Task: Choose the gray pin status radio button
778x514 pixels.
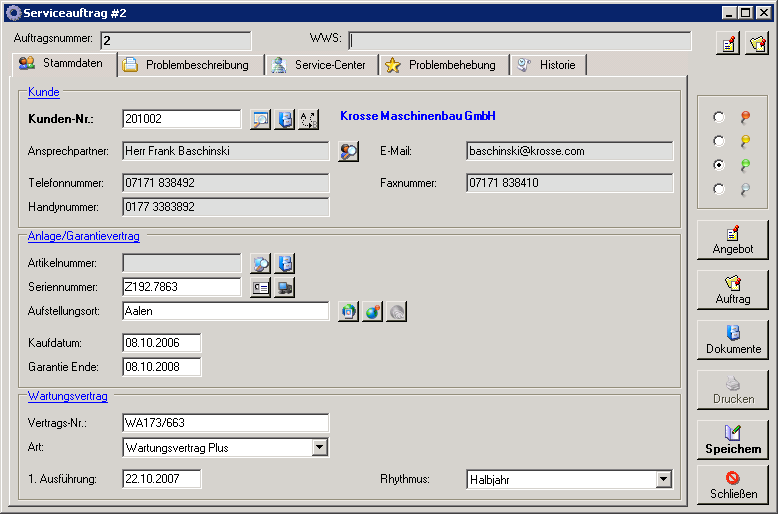Action: click(x=718, y=189)
